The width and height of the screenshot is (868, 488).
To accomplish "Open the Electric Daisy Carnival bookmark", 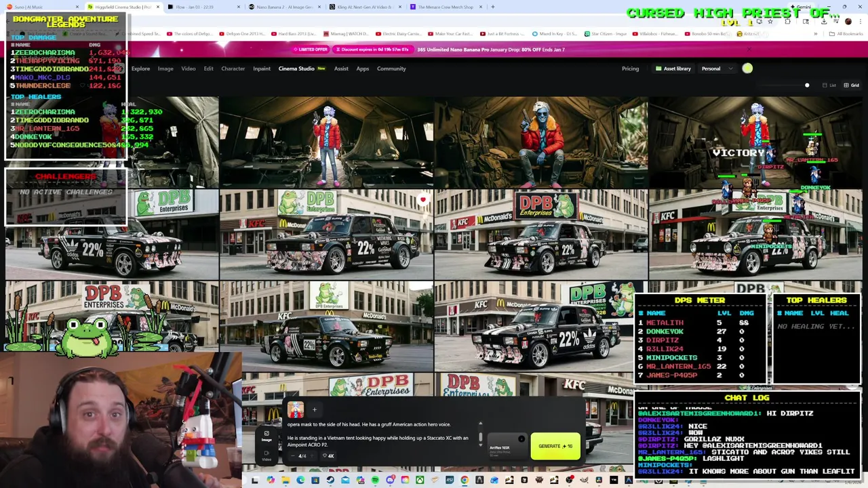I will [x=400, y=33].
